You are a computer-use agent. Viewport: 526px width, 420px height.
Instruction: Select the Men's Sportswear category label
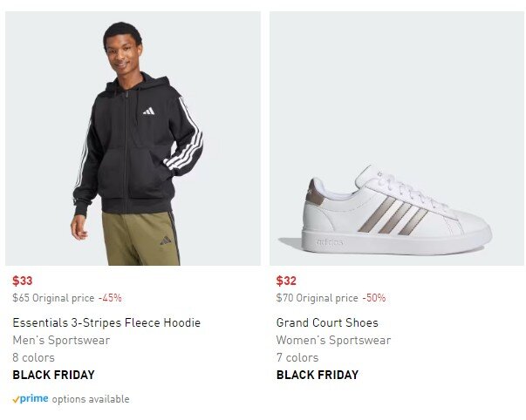(61, 340)
